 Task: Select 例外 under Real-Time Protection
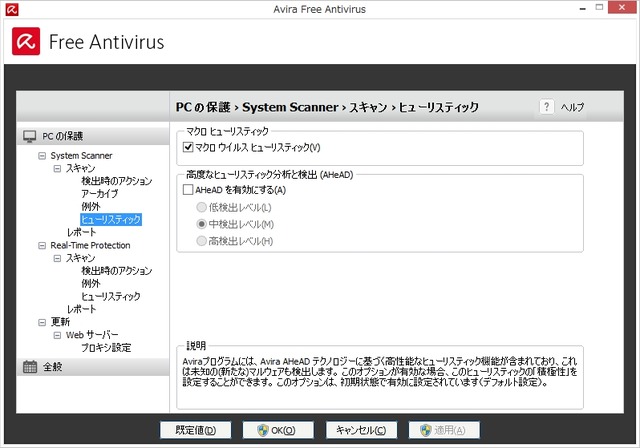(x=91, y=284)
